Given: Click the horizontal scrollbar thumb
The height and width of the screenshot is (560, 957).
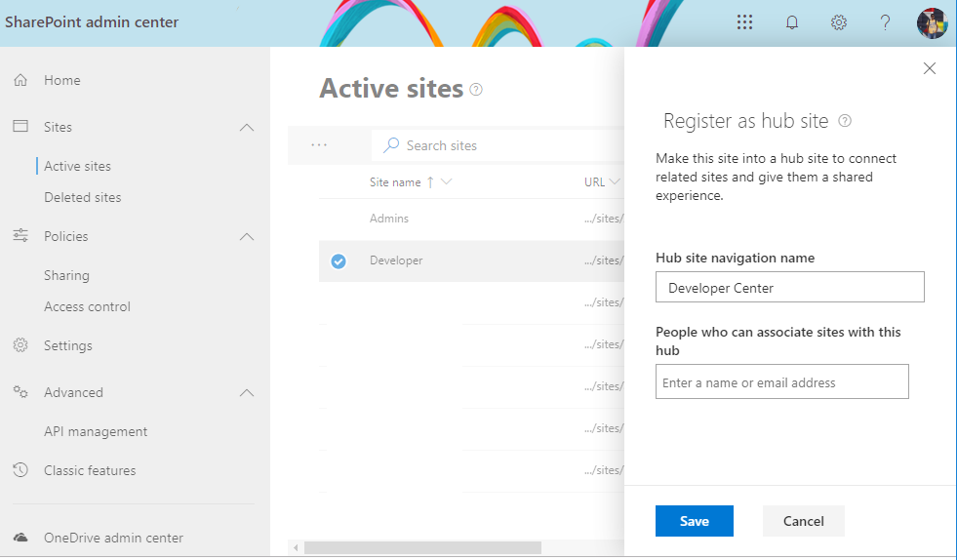Looking at the screenshot, I should pos(422,547).
